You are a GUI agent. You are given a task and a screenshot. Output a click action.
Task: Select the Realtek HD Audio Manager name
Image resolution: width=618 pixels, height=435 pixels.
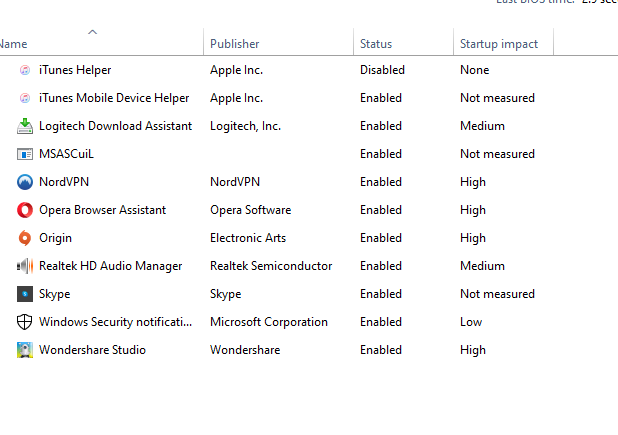(110, 266)
